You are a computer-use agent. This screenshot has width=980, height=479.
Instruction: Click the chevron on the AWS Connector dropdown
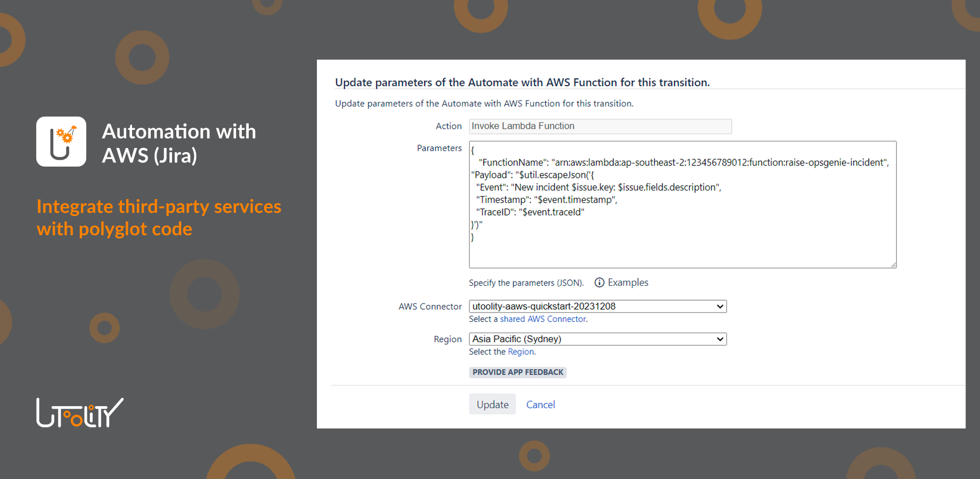(x=719, y=306)
